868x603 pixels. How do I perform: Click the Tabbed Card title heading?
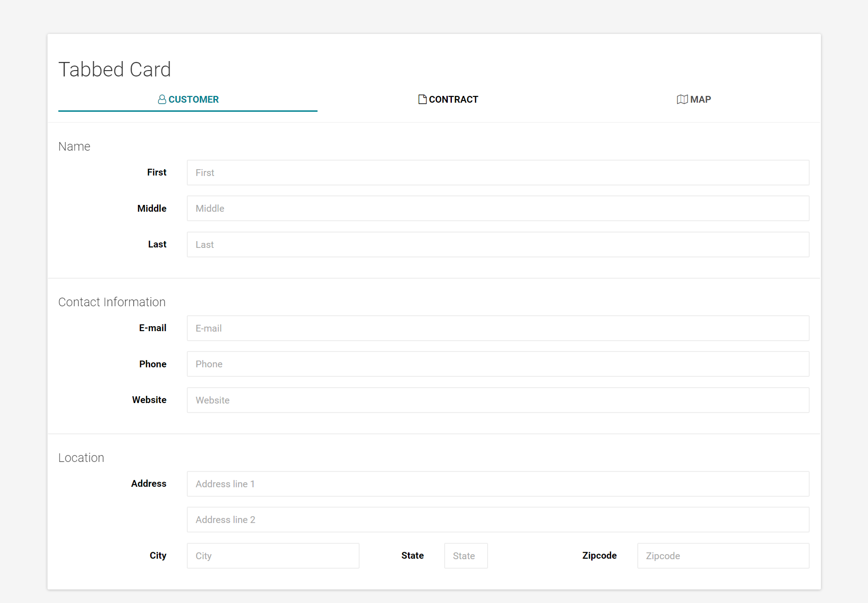(114, 69)
